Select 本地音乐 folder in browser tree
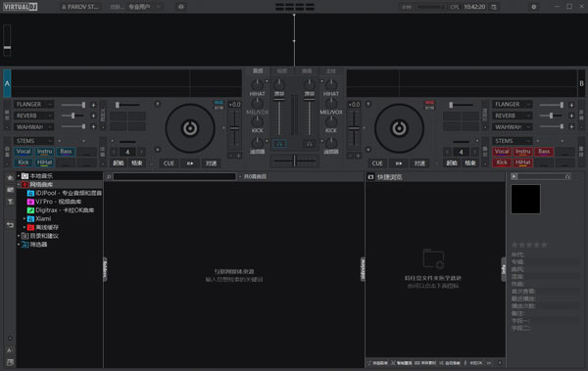This screenshot has height=371, width=588. 41,176
